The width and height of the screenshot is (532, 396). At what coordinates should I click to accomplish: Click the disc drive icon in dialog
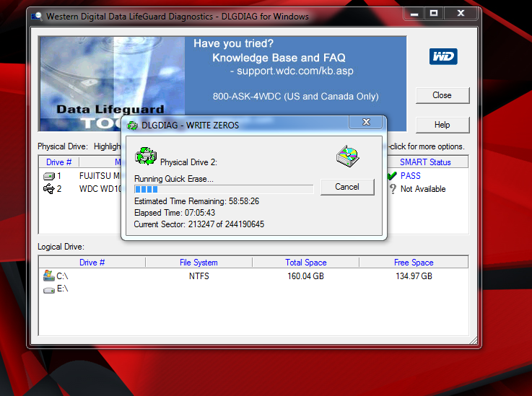click(348, 156)
